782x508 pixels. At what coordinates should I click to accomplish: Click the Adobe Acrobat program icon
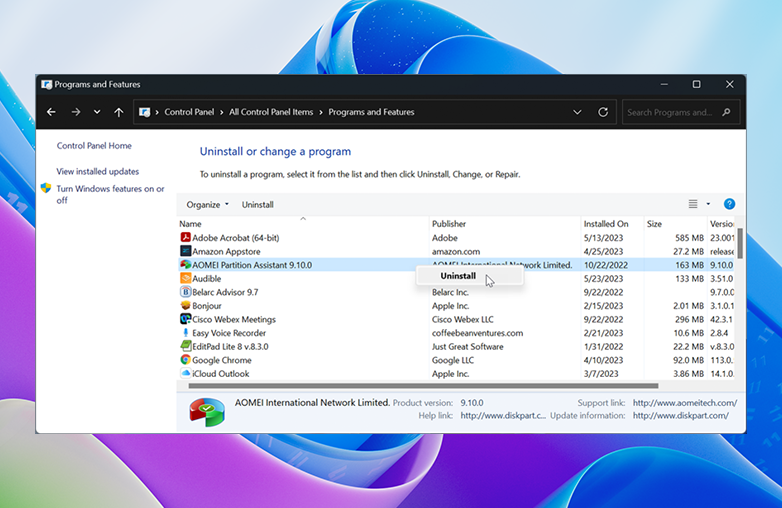point(186,237)
